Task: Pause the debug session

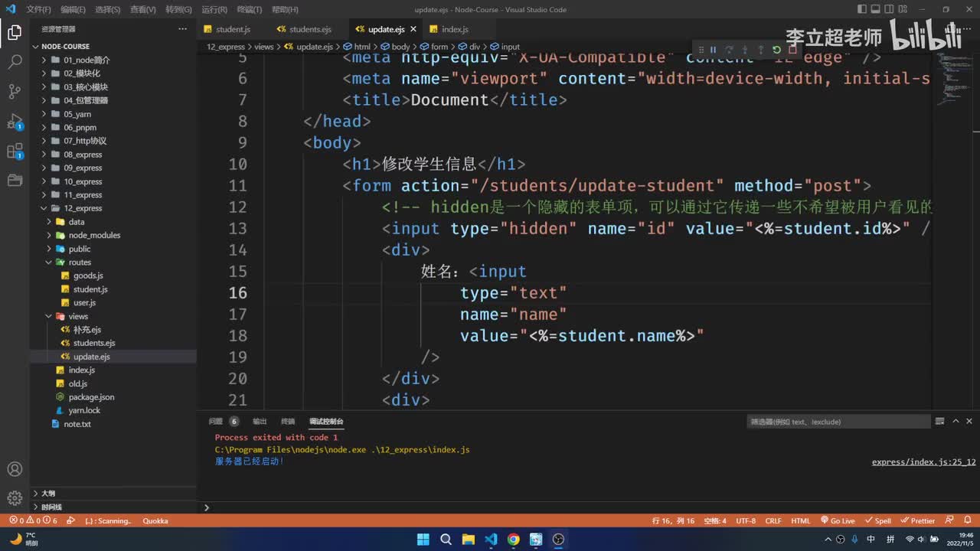Action: [x=713, y=51]
